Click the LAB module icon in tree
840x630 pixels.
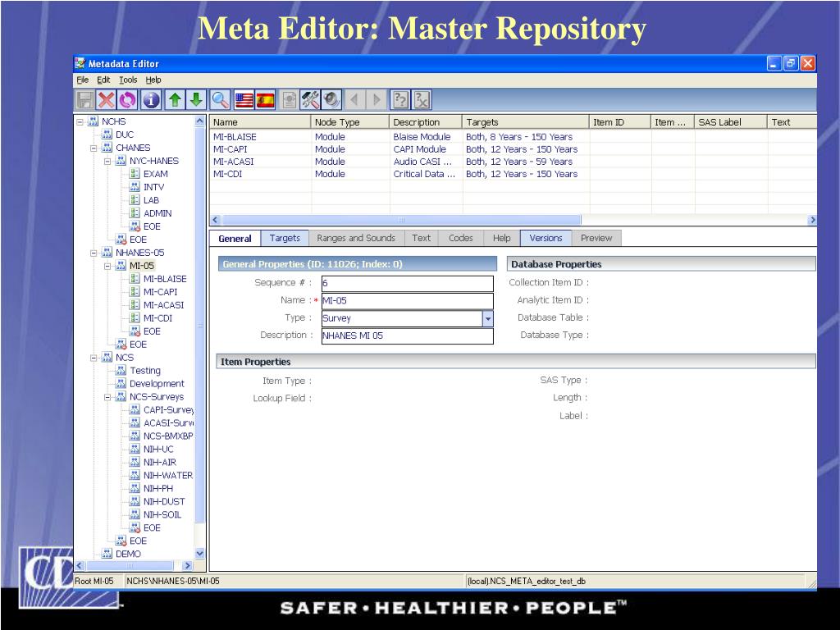tap(135, 200)
